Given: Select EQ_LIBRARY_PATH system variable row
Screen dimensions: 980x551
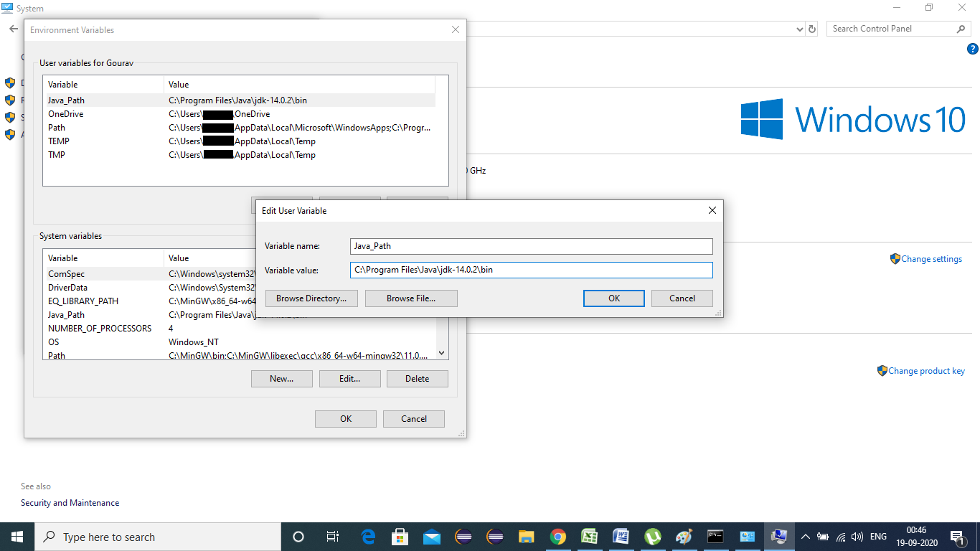Looking at the screenshot, I should [150, 301].
